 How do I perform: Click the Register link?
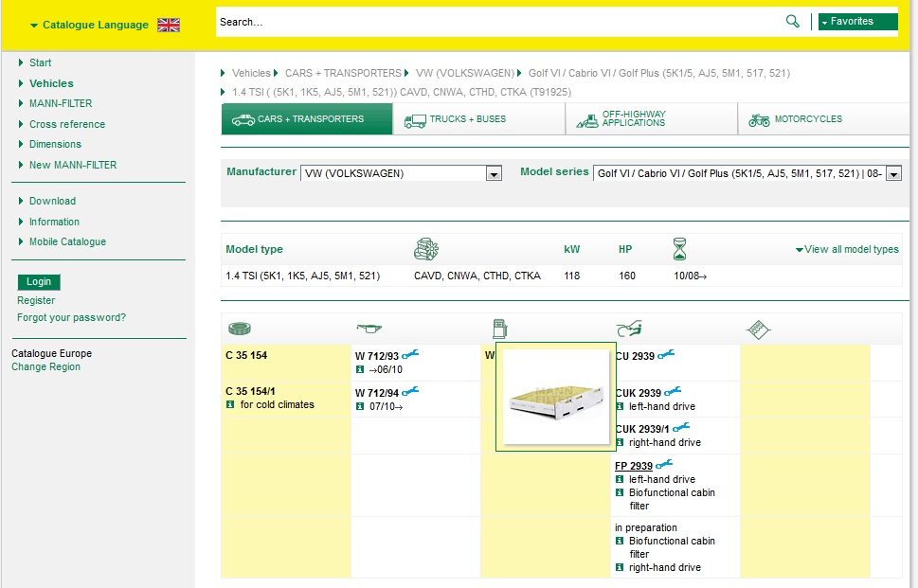(x=36, y=300)
